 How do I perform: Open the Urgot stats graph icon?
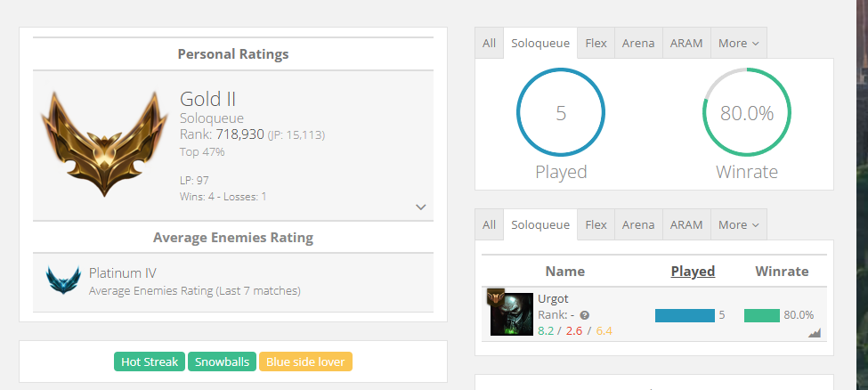pyautogui.click(x=815, y=333)
